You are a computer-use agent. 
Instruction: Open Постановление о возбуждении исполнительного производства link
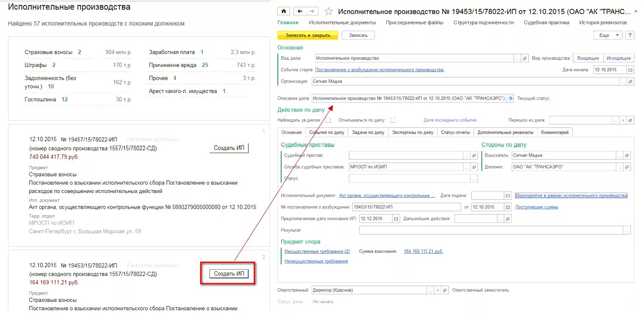[380, 70]
